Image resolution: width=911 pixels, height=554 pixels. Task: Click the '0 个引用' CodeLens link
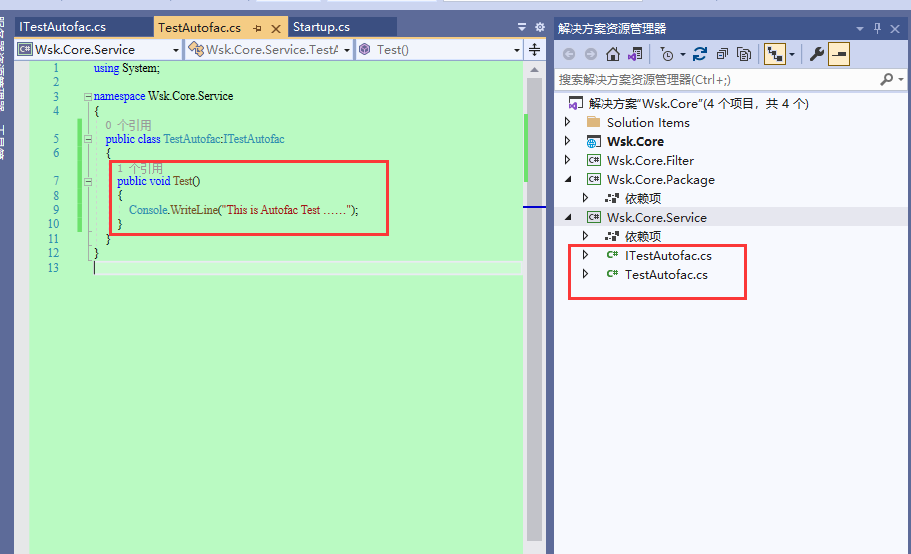click(128, 125)
